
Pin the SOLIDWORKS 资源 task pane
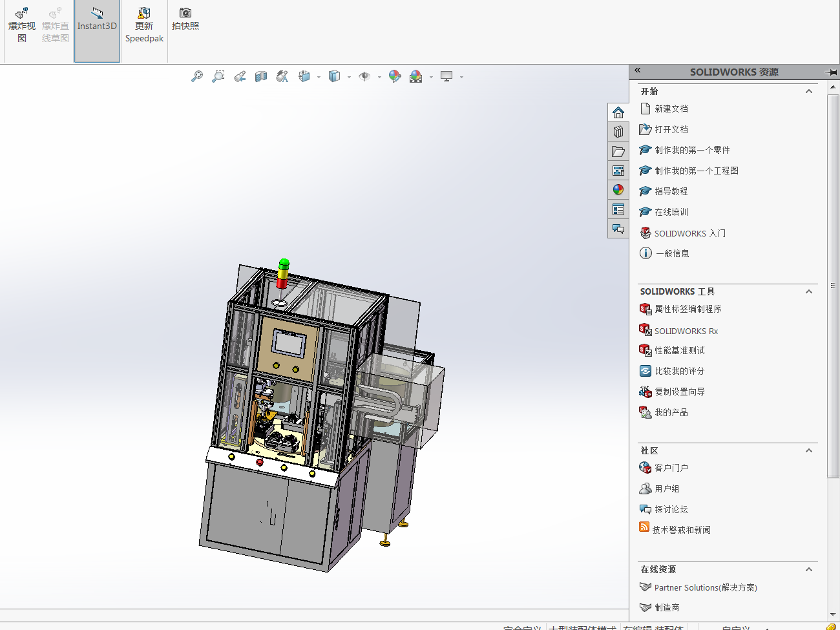(831, 72)
